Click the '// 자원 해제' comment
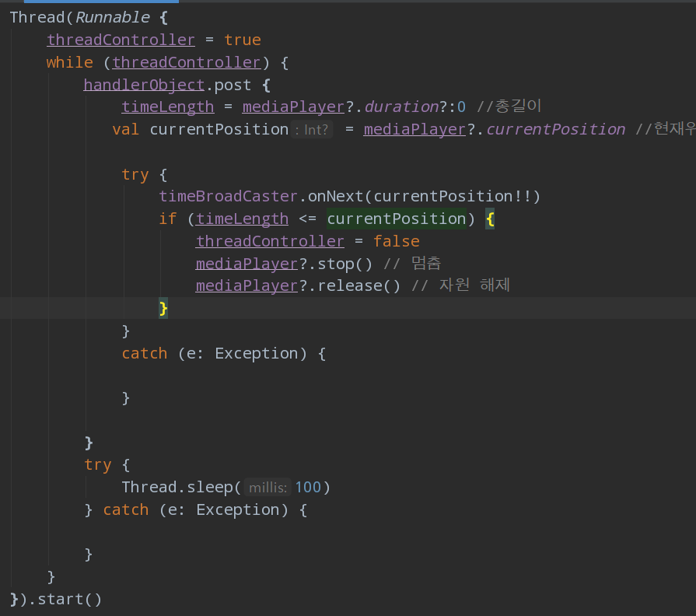The image size is (696, 616). (460, 285)
